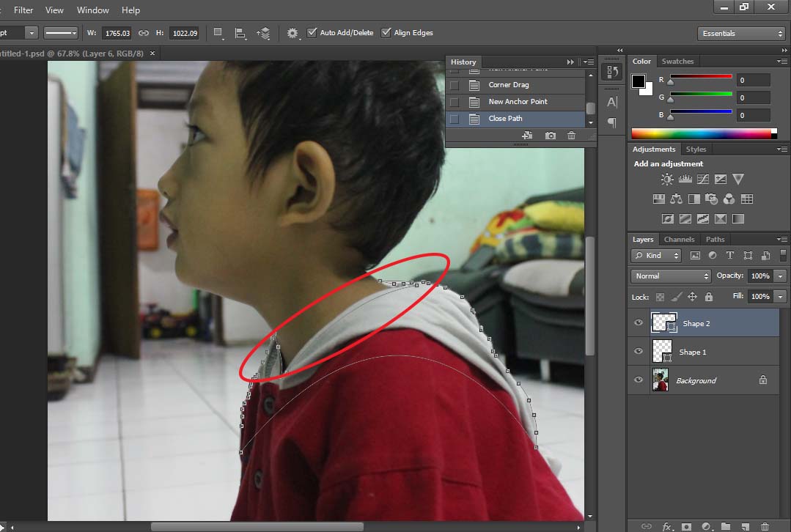Viewport: 791px width, 532px height.
Task: Add a Curves adjustment
Action: 703,179
